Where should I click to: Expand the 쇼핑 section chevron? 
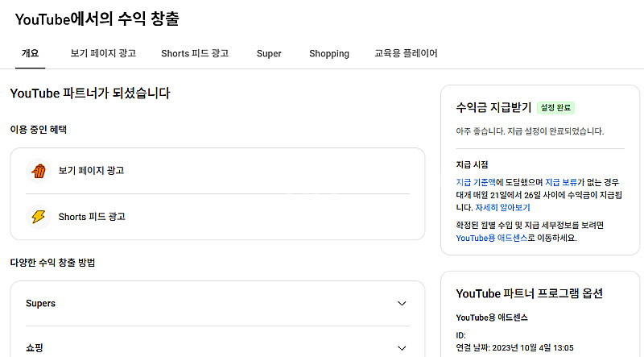(x=402, y=348)
